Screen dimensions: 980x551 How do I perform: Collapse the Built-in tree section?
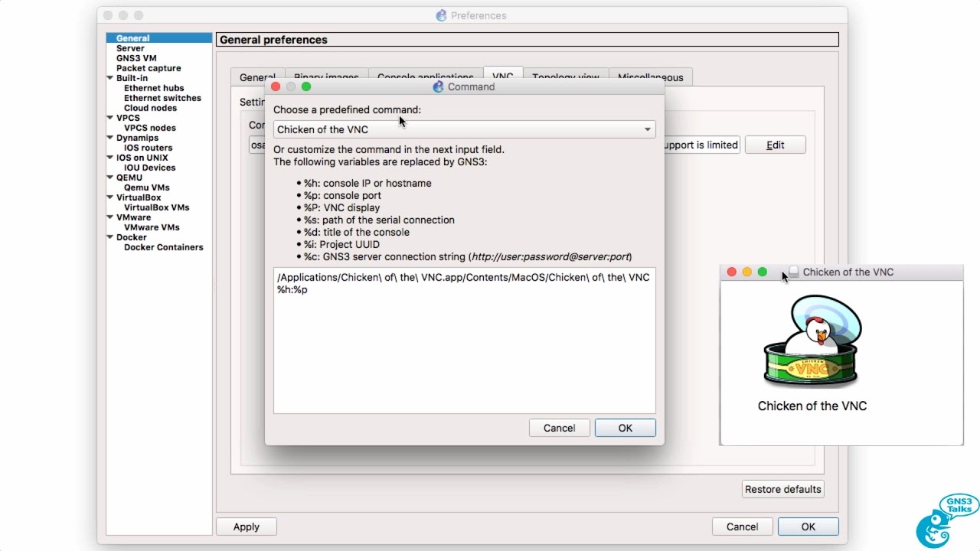pos(110,78)
